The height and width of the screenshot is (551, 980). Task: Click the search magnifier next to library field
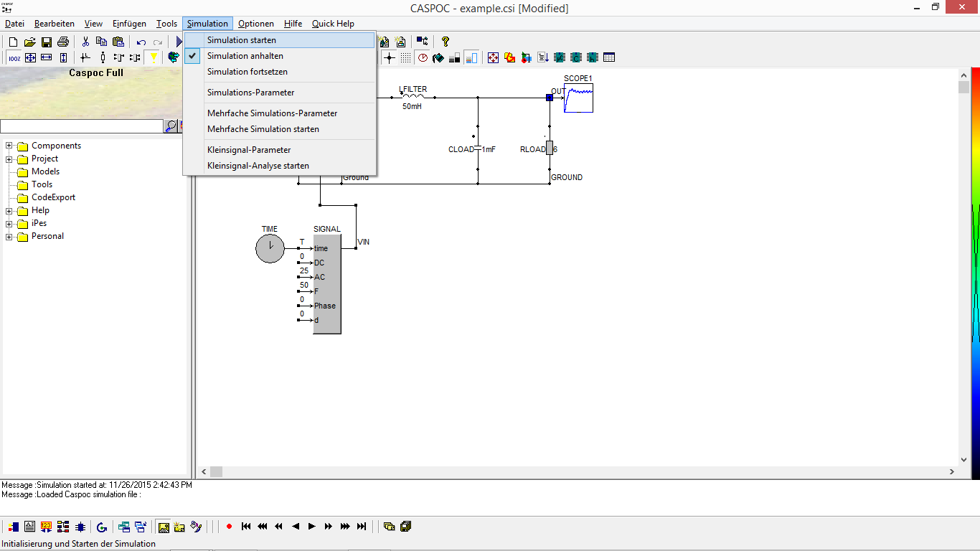point(171,126)
